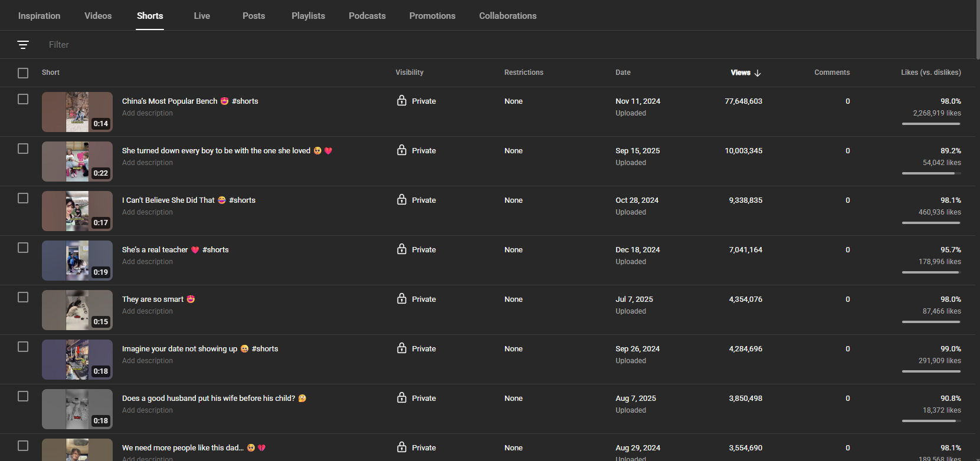
Task: Open the Playlists tab
Action: 308,16
